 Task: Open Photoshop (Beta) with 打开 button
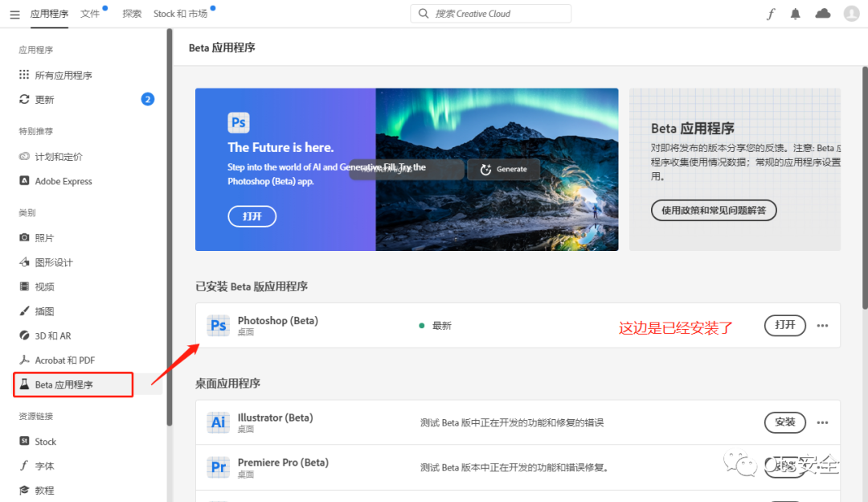(x=785, y=325)
